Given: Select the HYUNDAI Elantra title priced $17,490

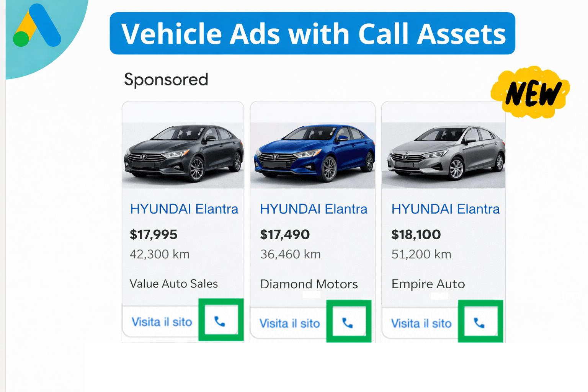Looking at the screenshot, I should (314, 209).
